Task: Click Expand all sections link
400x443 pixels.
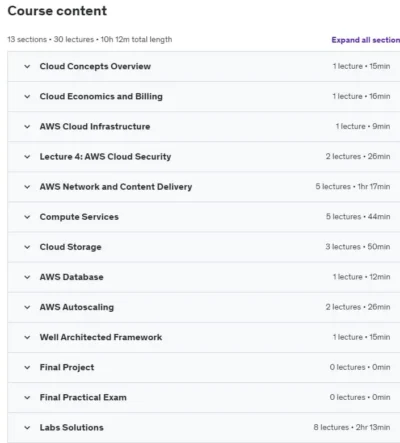Action: [x=366, y=40]
